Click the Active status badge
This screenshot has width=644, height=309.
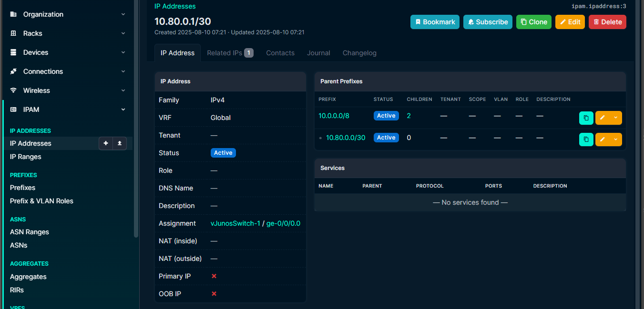pyautogui.click(x=223, y=152)
